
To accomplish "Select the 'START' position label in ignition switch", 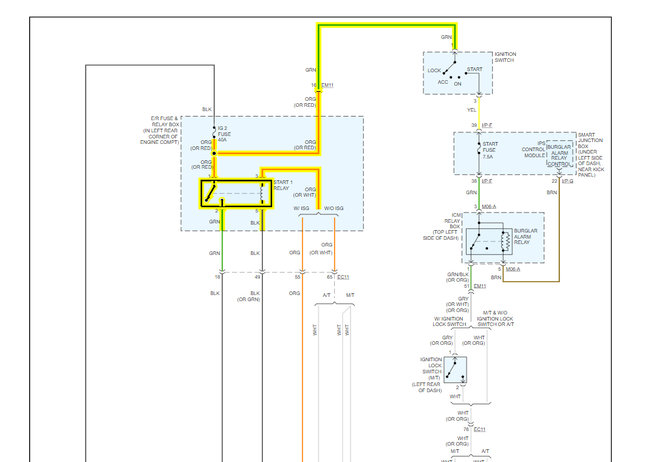I will coord(475,69).
